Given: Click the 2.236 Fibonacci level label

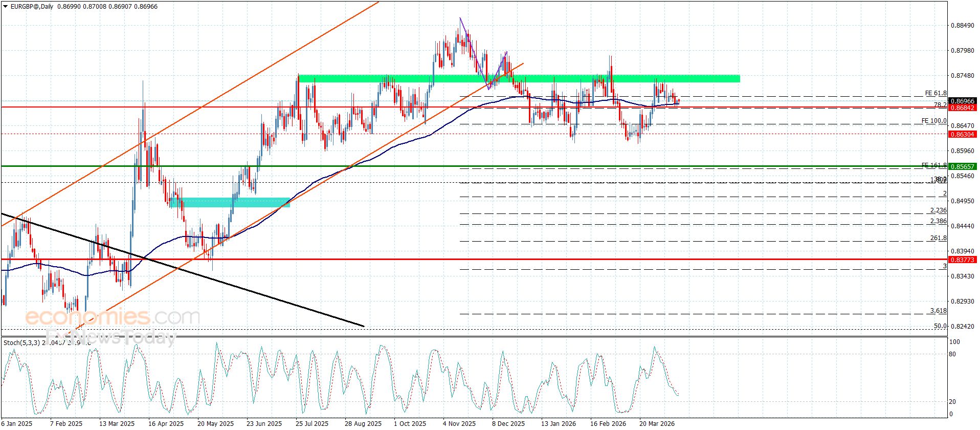Looking at the screenshot, I should point(938,210).
